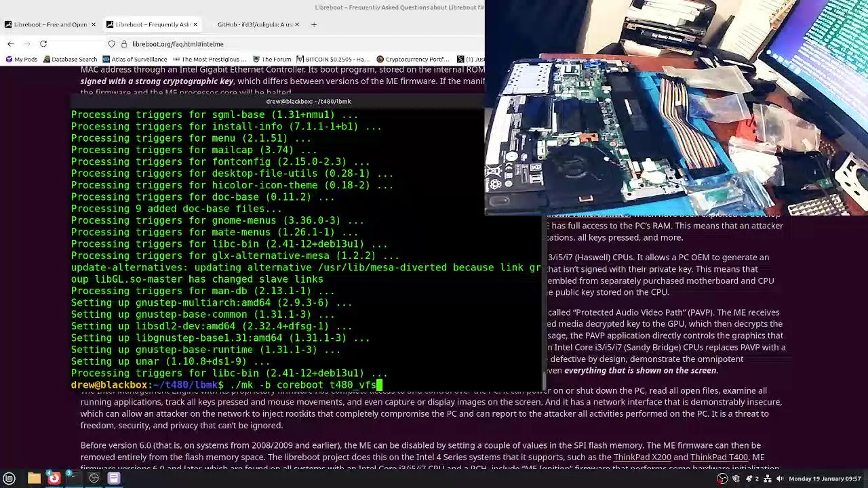Open the terminal window from taskbar
Viewport: 868px width, 488px height.
pyautogui.click(x=74, y=479)
